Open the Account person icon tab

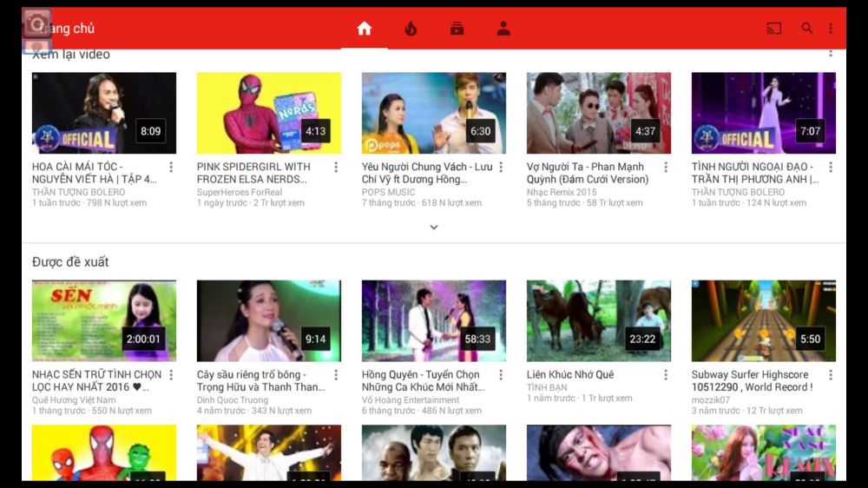[x=503, y=29]
